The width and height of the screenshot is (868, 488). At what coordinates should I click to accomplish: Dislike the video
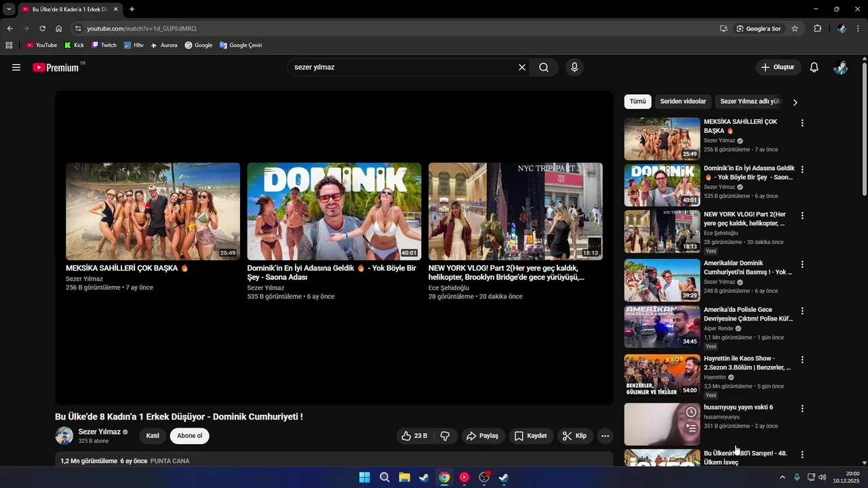point(445,436)
